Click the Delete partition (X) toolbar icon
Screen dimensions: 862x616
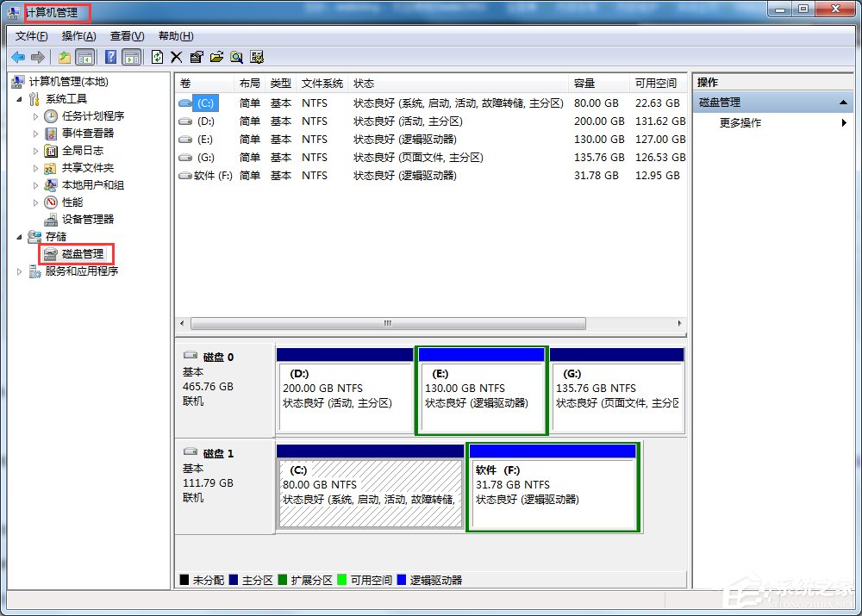click(x=176, y=56)
